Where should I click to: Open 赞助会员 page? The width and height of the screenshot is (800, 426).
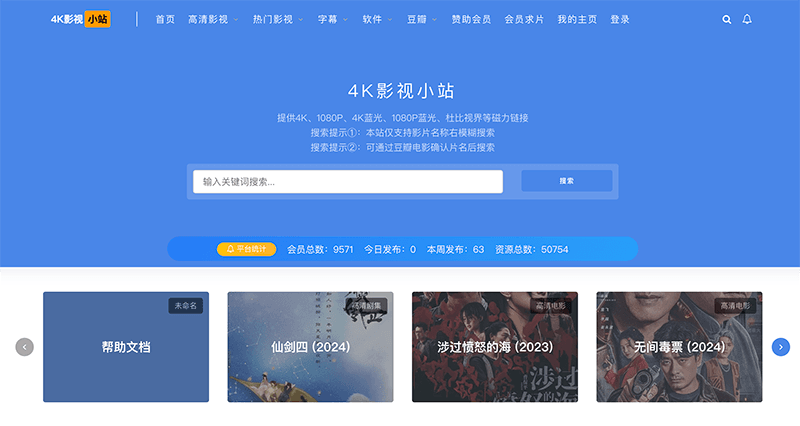[470, 19]
